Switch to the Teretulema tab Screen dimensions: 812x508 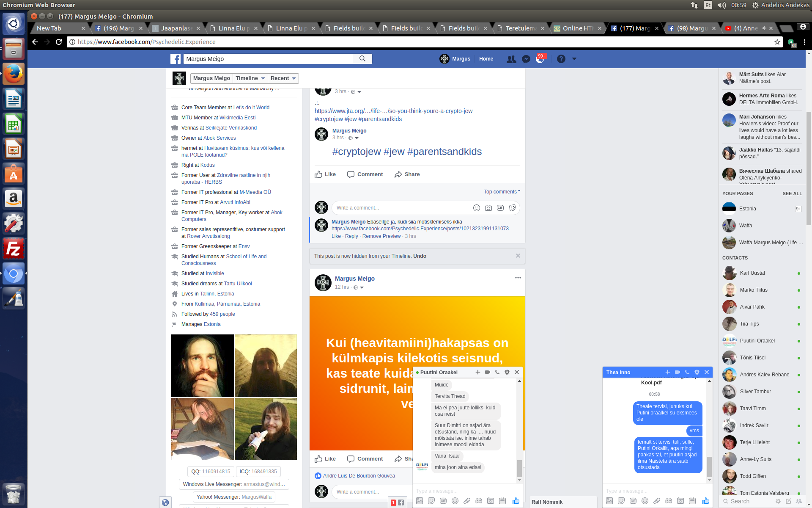click(x=521, y=28)
